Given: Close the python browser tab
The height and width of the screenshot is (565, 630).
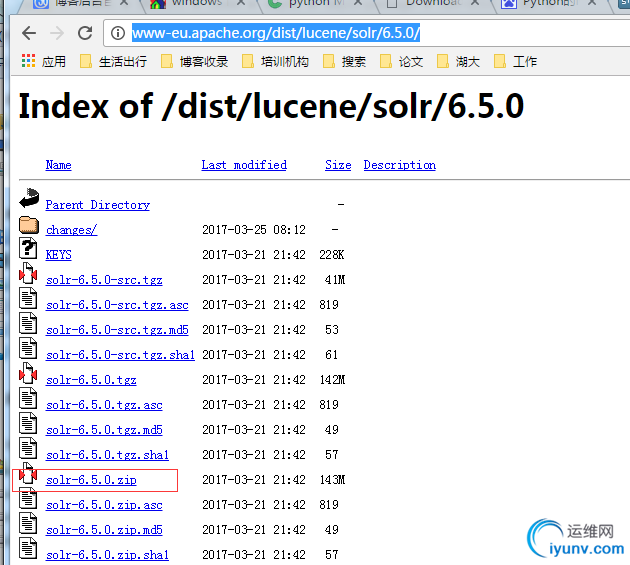Looking at the screenshot, I should click(x=358, y=3).
